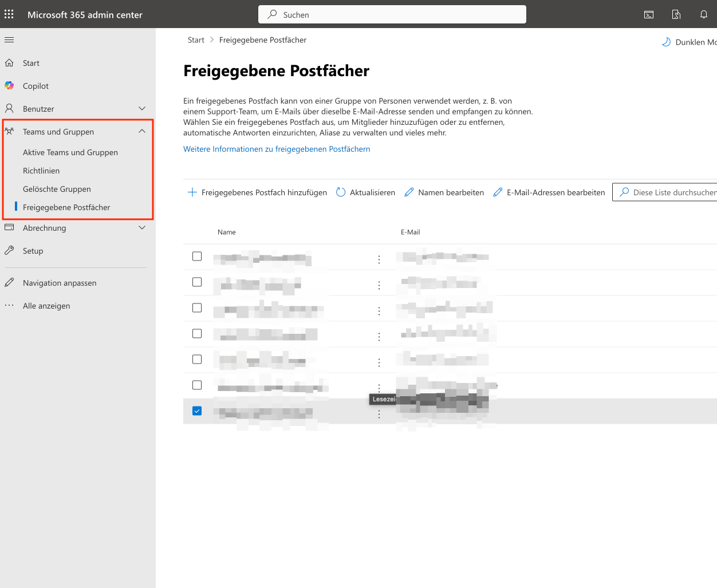Select Aktive Teams und Gruppen
This screenshot has width=717, height=588.
(x=70, y=152)
